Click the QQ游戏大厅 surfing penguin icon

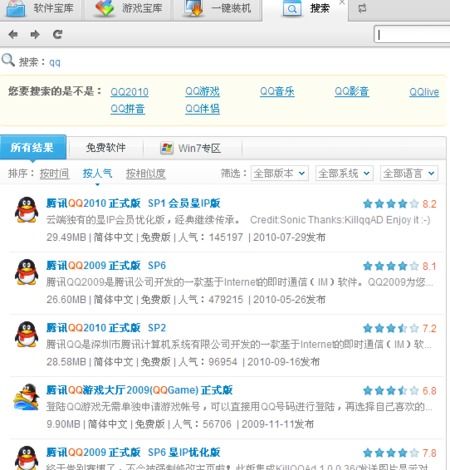pyautogui.click(x=27, y=397)
